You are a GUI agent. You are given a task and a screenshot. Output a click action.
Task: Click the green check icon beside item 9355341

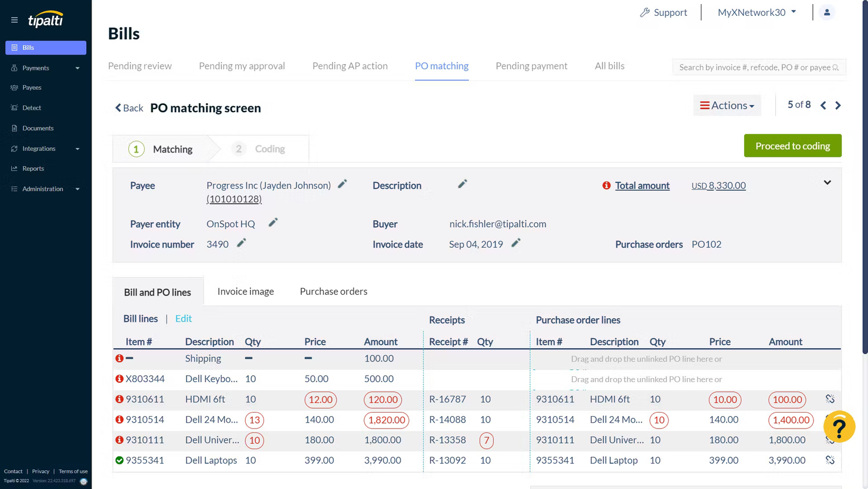pyautogui.click(x=119, y=460)
